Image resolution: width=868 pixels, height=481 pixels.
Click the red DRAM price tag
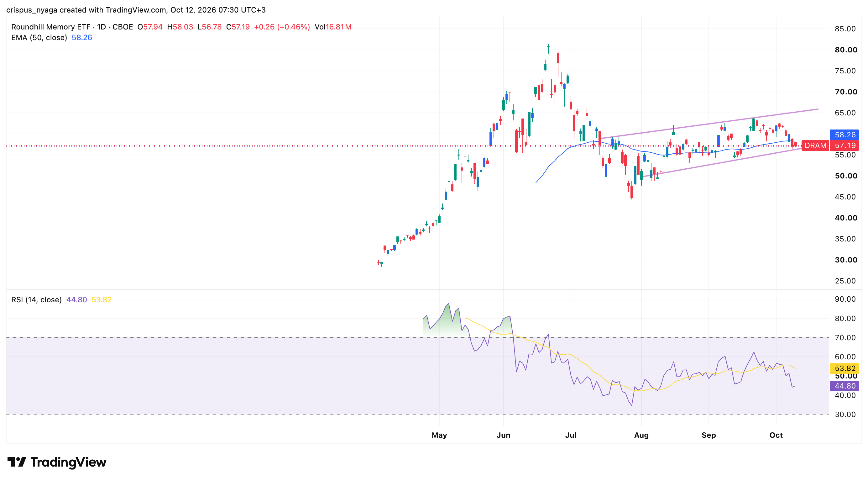pyautogui.click(x=815, y=145)
